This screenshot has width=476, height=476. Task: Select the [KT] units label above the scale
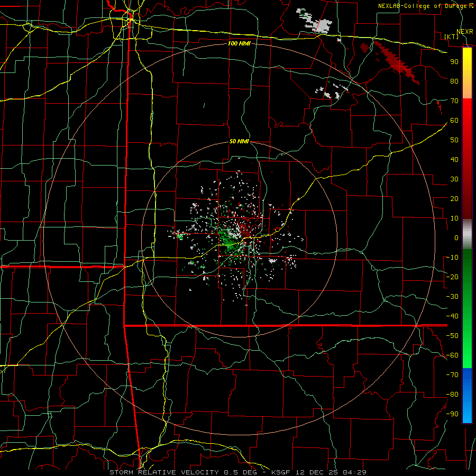451,36
